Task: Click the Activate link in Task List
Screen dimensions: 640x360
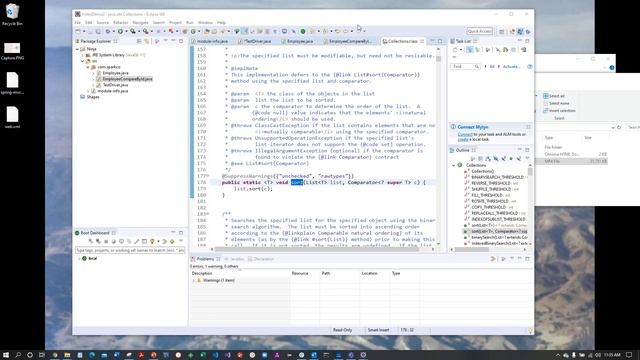Action: point(511,67)
